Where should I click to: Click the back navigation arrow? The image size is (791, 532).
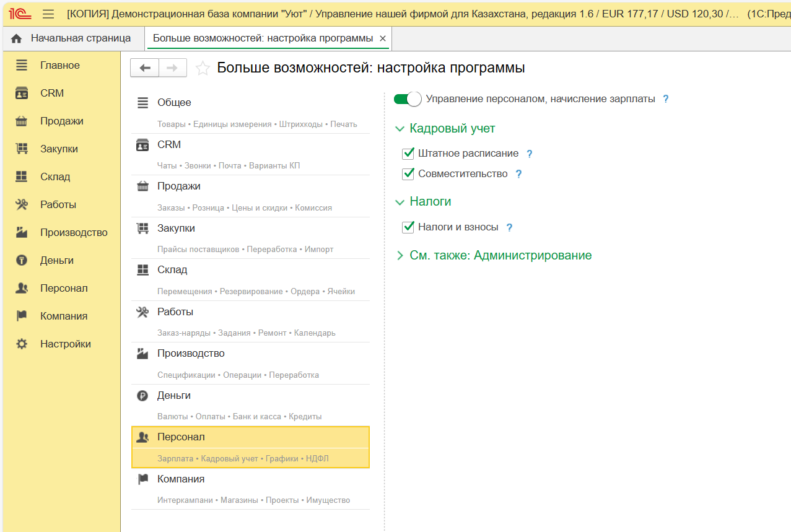click(x=145, y=68)
